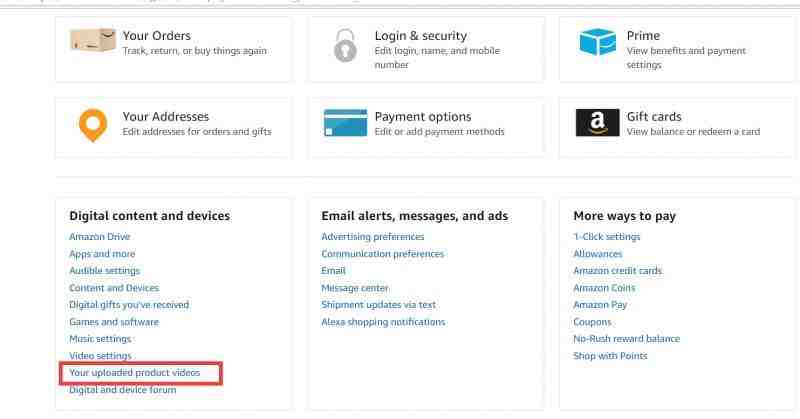The height and width of the screenshot is (419, 800).
Task: Open Communication preferences link
Action: (x=383, y=254)
